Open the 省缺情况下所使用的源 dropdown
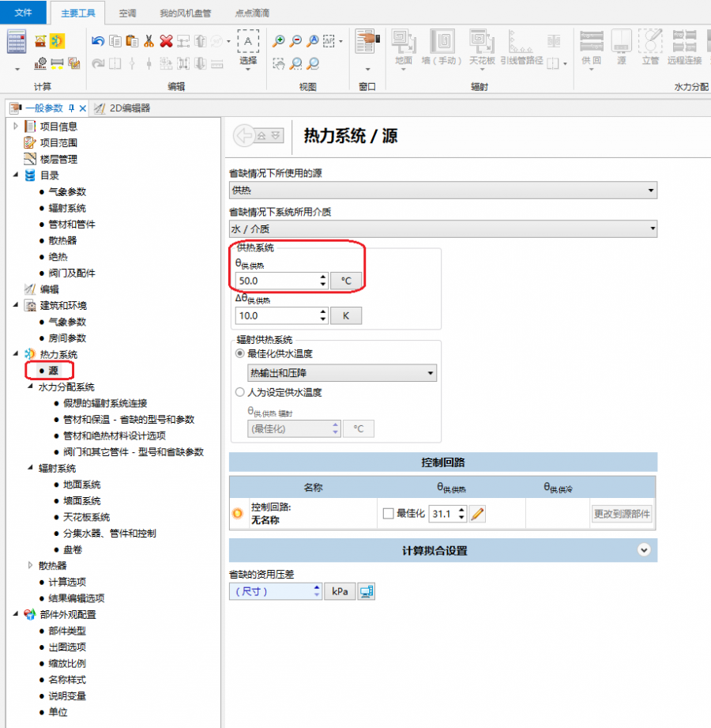This screenshot has width=711, height=728. click(442, 190)
